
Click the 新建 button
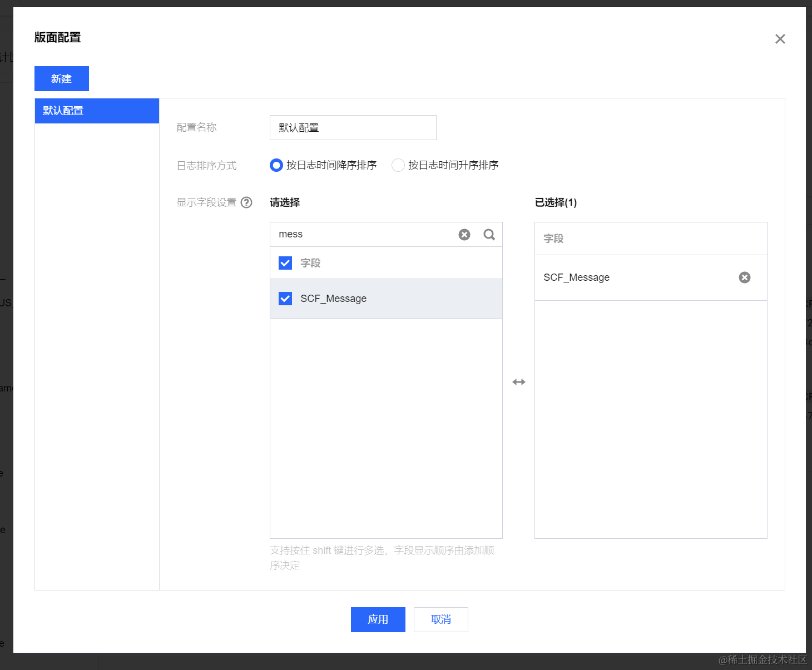pyautogui.click(x=62, y=79)
